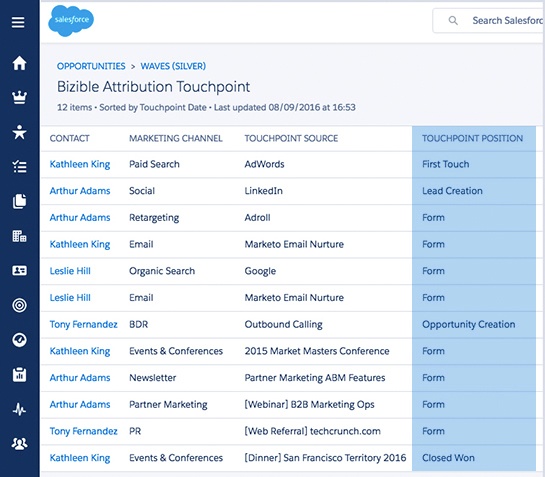
Task: Click the Salesforce cloud logo
Action: coord(71,21)
